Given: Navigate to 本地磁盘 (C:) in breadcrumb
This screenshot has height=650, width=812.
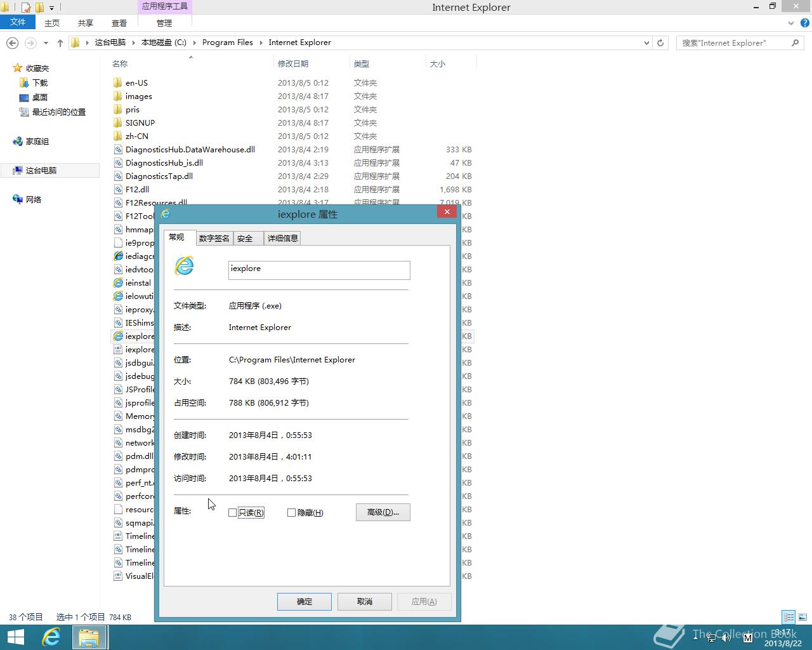Looking at the screenshot, I should (164, 43).
